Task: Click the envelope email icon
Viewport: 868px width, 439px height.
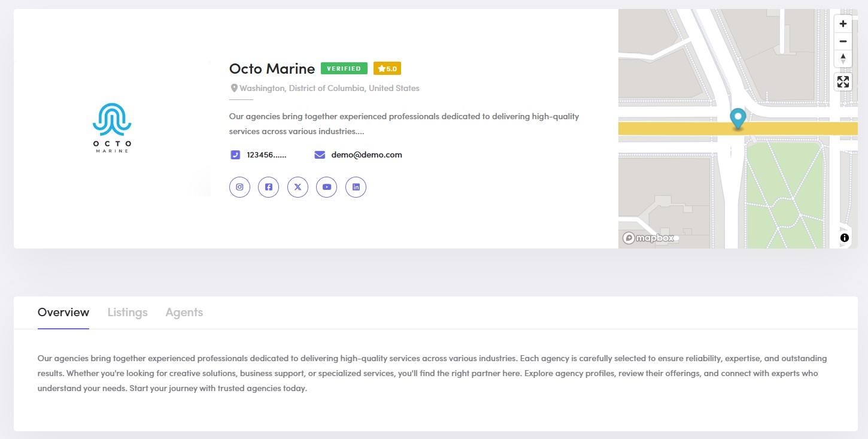Action: coord(320,155)
